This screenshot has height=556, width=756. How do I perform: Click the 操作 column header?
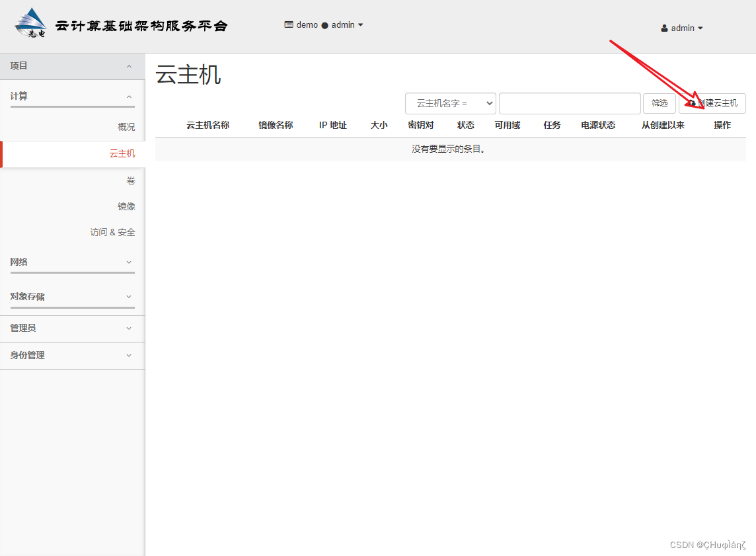point(722,126)
